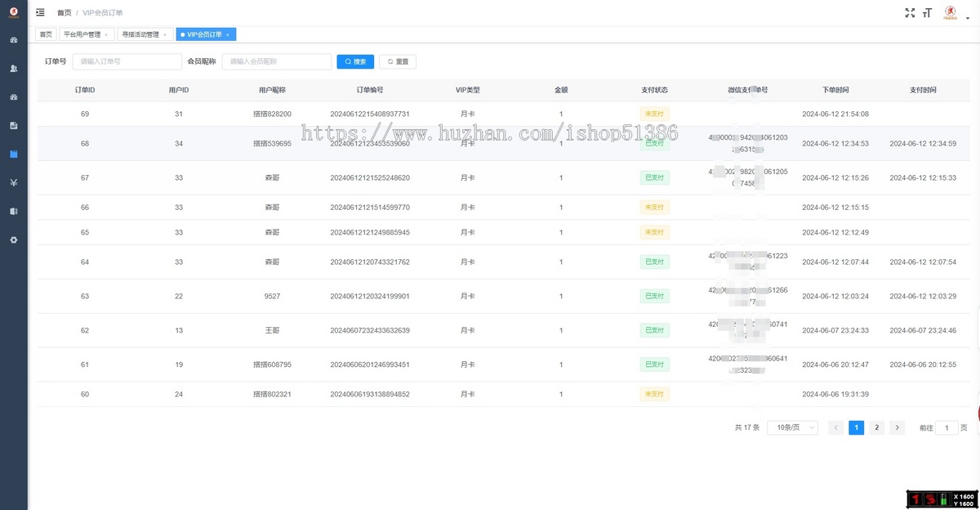
Task: Click the 支付状态 column header
Action: [654, 90]
